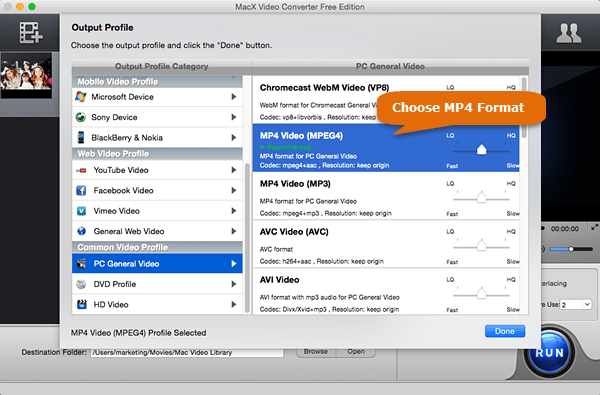Click the user accounts icon at top right
600x395 pixels.
tap(569, 33)
